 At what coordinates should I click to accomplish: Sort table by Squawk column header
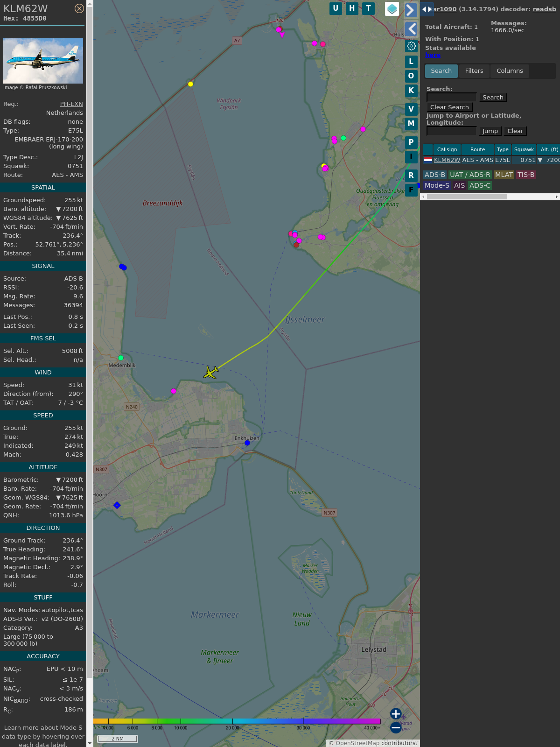(524, 149)
